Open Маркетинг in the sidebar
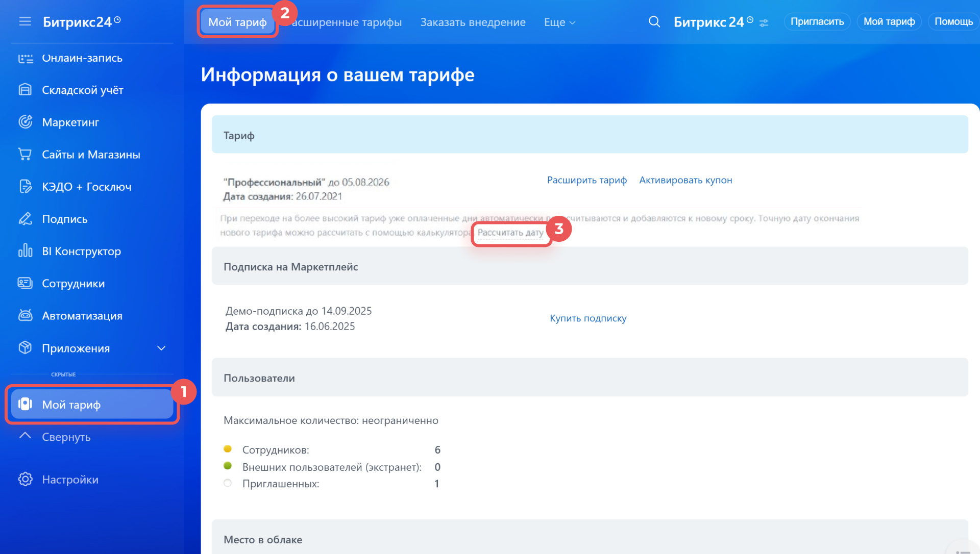The image size is (980, 554). coord(70,122)
